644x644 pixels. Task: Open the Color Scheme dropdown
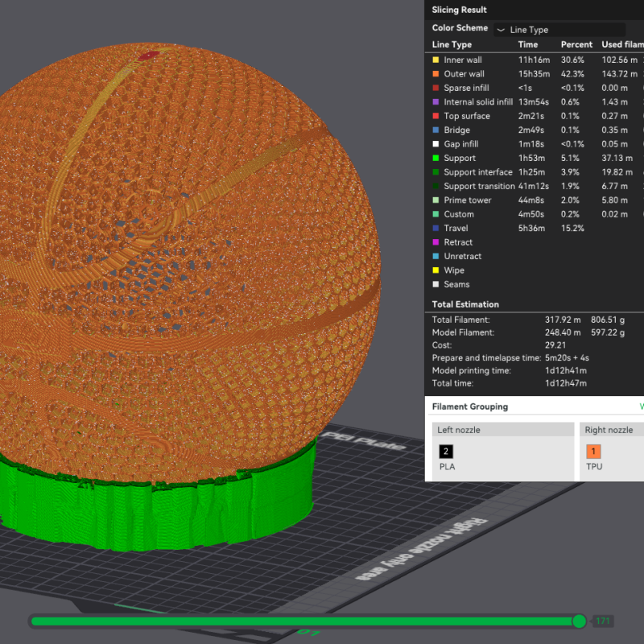(568, 30)
